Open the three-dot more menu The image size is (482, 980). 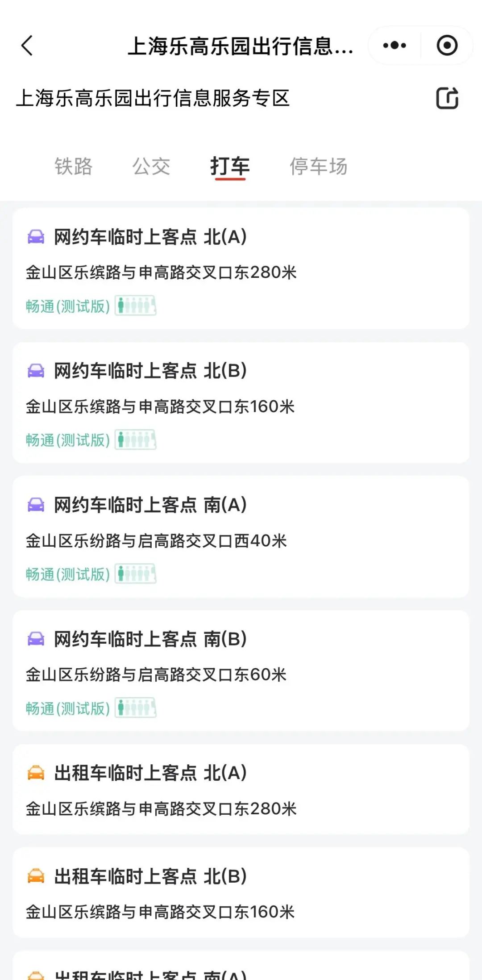coord(395,46)
